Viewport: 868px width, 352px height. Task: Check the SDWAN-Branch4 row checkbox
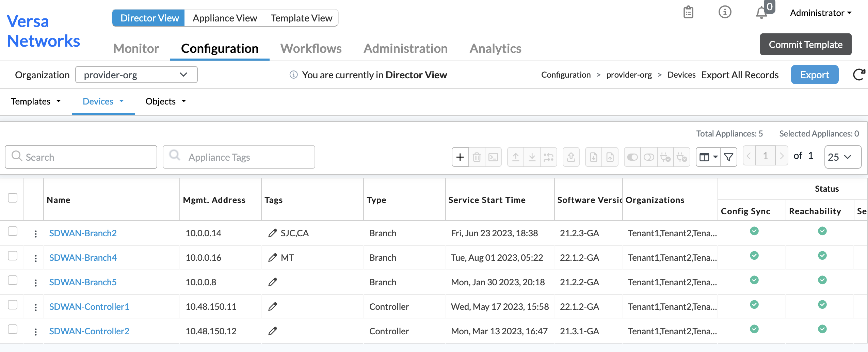pos(13,256)
